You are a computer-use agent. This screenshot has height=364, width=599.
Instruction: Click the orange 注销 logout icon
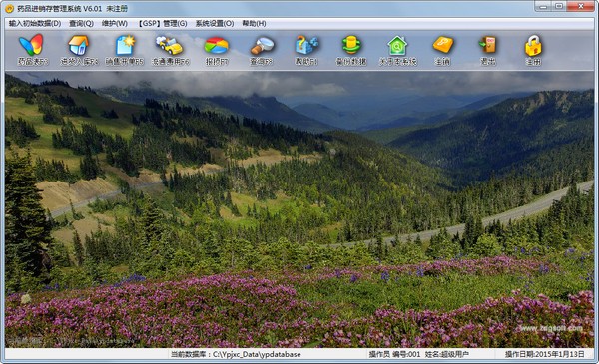coord(442,50)
